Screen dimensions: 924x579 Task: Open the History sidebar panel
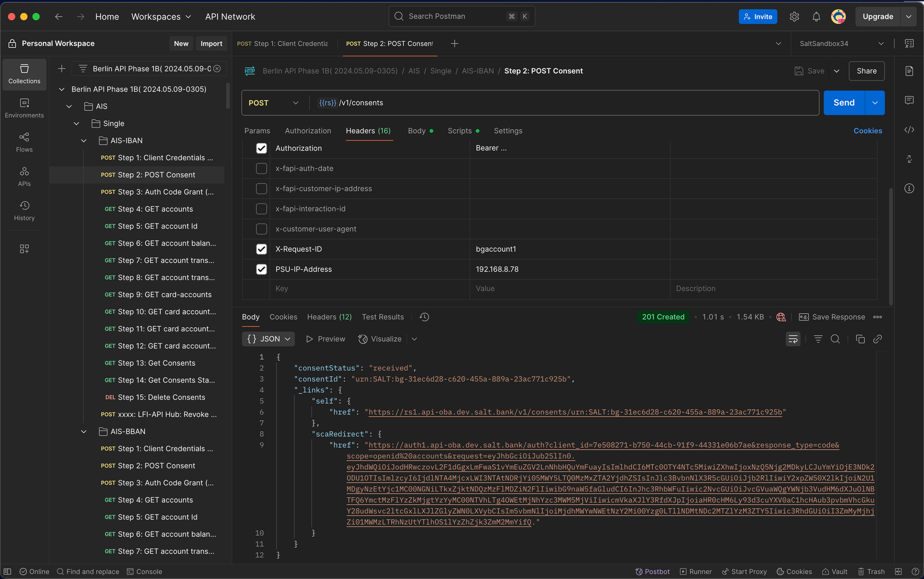[24, 211]
